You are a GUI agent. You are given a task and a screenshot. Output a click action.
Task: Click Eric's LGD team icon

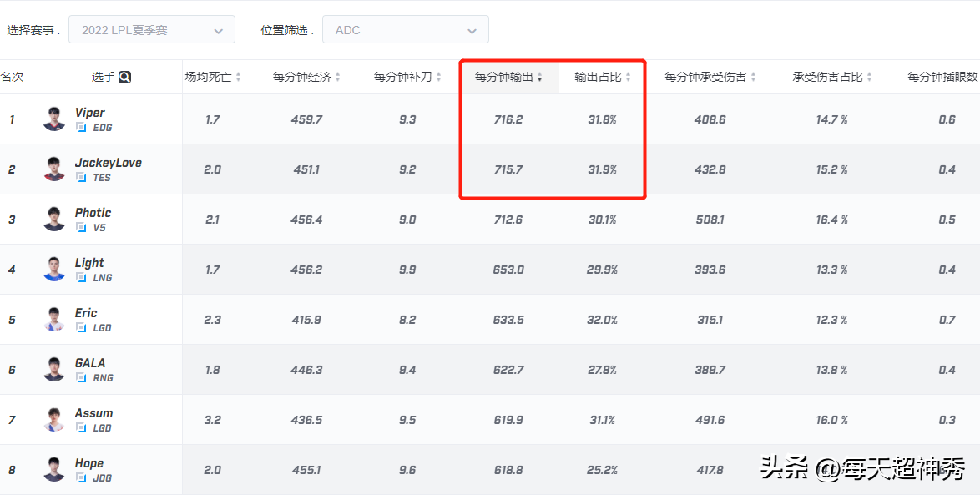pos(81,327)
